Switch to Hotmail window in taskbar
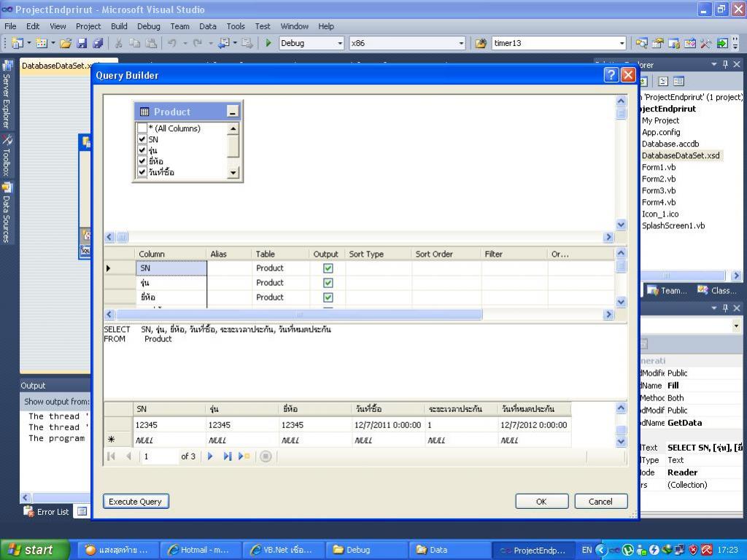This screenshot has width=747, height=560. (201, 550)
